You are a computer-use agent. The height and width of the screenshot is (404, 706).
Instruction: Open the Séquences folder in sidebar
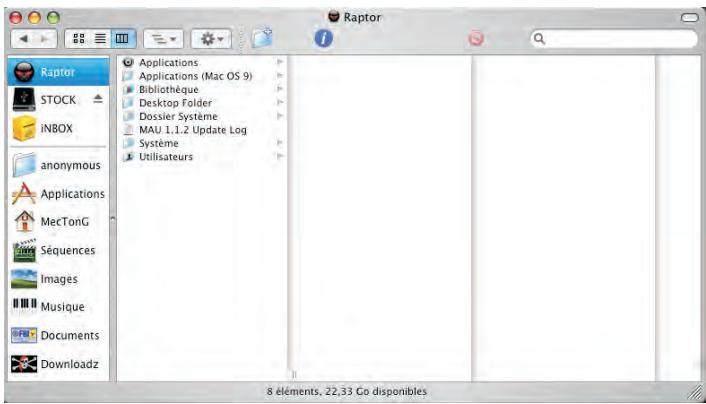(x=58, y=250)
